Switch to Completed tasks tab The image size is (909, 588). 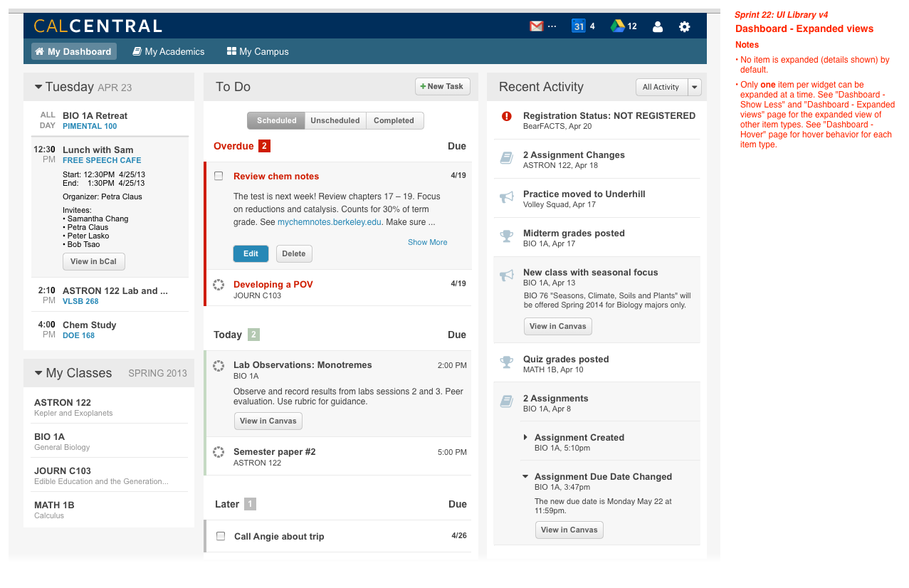(394, 120)
